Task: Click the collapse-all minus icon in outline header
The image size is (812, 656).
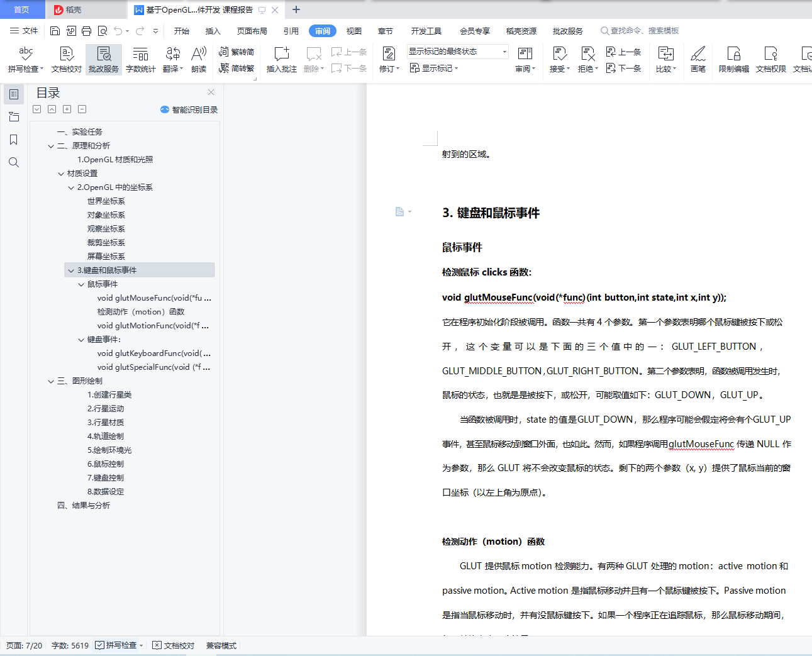Action: (82, 109)
